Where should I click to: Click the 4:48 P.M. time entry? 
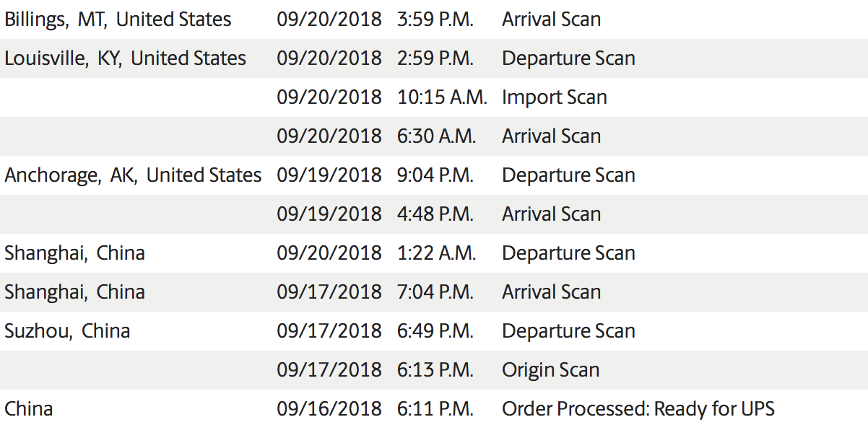coord(435,214)
